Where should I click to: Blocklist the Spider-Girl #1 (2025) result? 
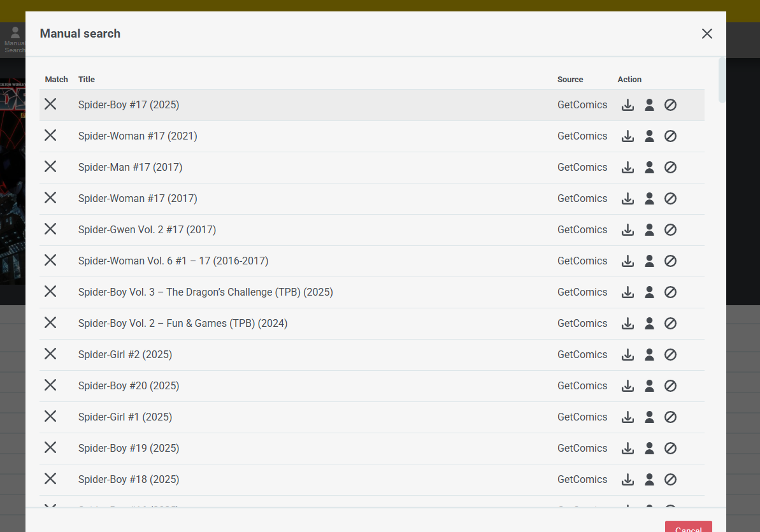(x=670, y=417)
